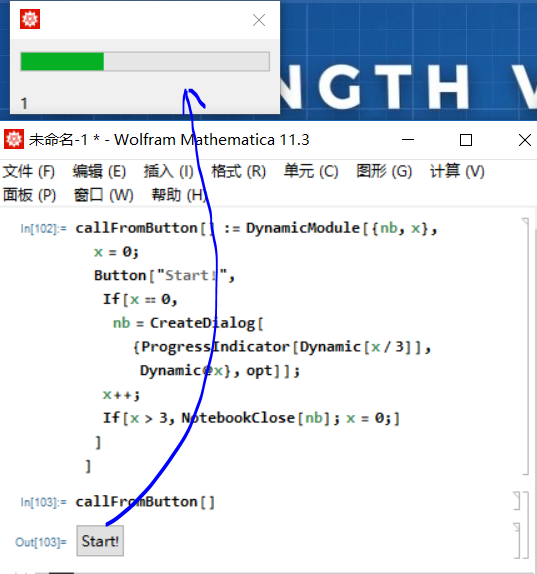Click the x = 0; line below DynamicModule
537x574 pixels.
(116, 252)
